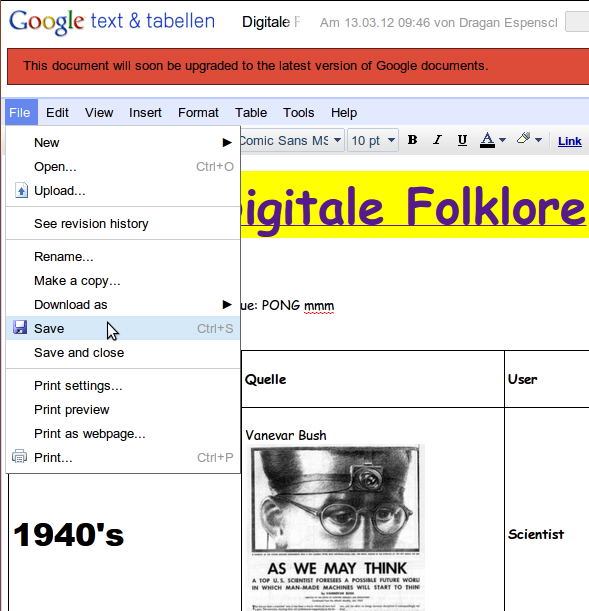The image size is (589, 611).
Task: Click the Bold formatting icon
Action: coord(413,140)
